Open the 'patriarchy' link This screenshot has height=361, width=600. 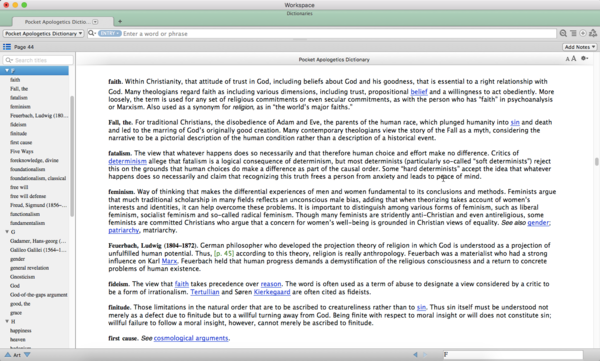pos(124,230)
